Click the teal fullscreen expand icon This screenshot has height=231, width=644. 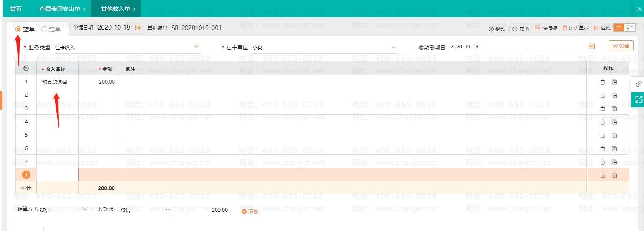tap(638, 99)
